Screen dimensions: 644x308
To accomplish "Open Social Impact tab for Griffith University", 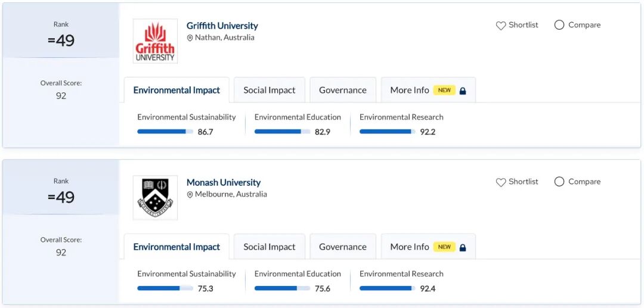I will point(269,91).
